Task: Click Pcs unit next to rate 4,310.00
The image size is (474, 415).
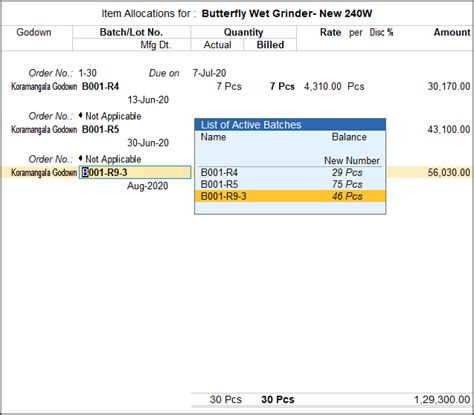Action: point(356,87)
